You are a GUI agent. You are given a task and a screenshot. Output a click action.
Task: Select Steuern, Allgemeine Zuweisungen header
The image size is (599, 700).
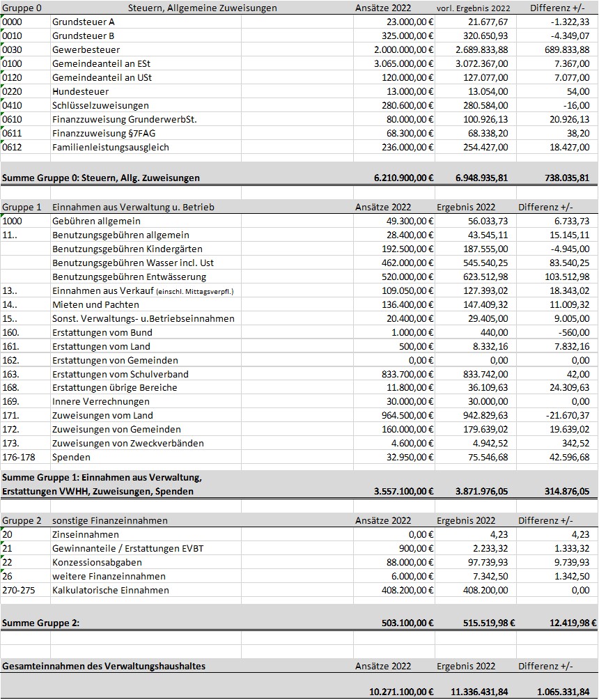click(x=202, y=8)
